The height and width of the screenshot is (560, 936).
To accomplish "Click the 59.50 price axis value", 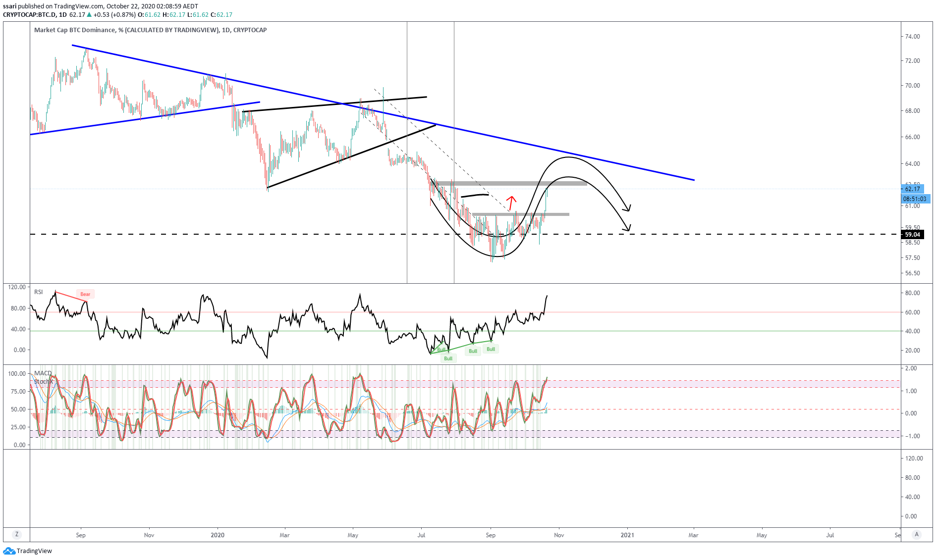I will pyautogui.click(x=912, y=228).
